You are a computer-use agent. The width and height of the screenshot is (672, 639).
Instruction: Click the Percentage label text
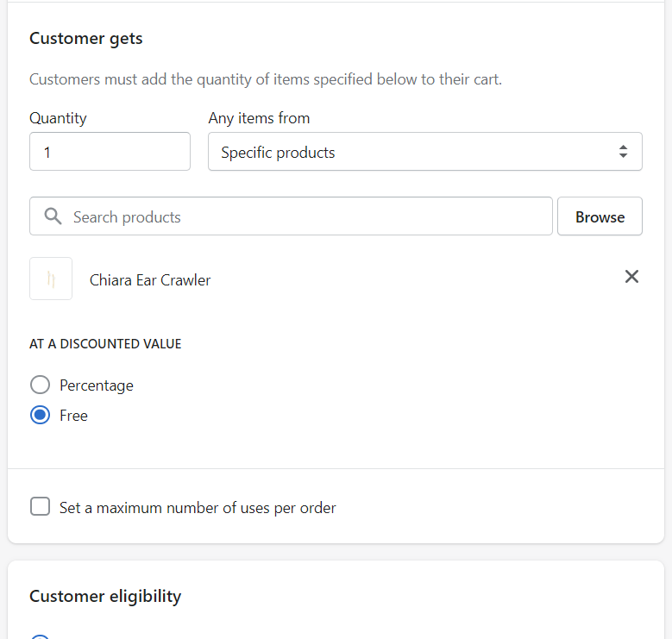[x=97, y=385]
